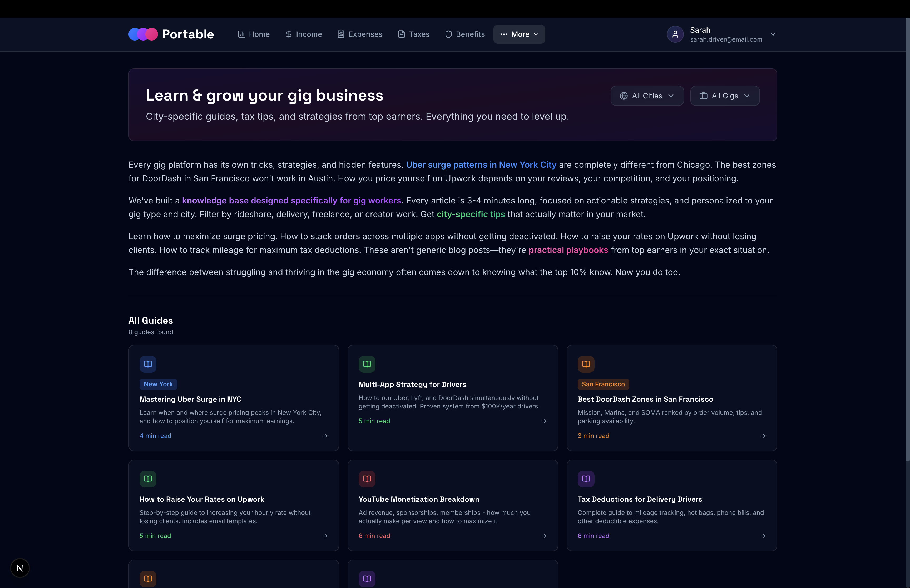Click the New York city tag
Screen dimensions: 910x588
[x=158, y=384]
